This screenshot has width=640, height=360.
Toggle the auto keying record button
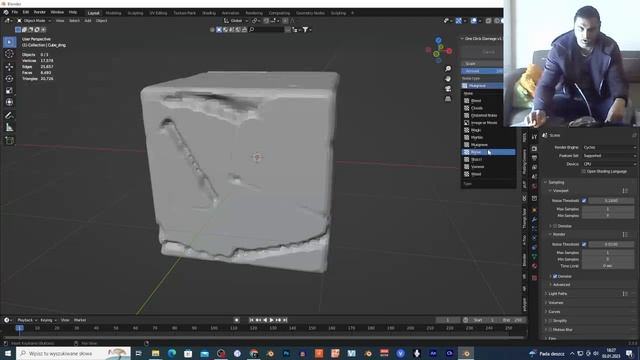237,320
